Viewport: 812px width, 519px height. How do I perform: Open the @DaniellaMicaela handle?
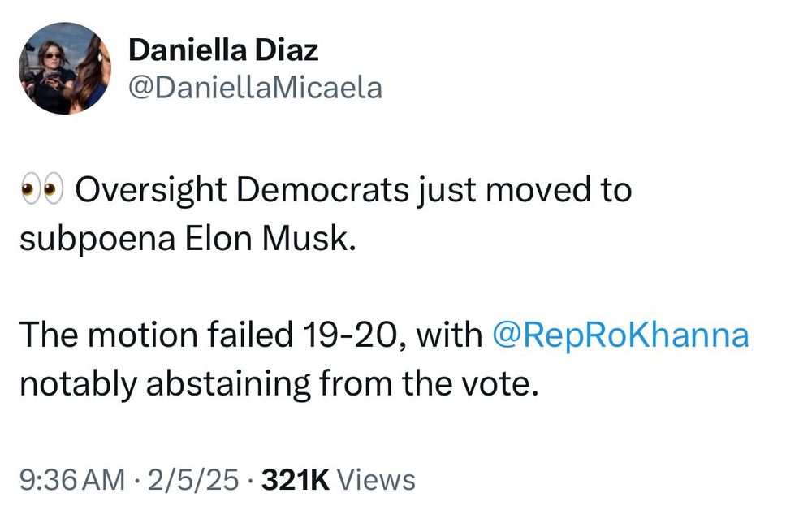pos(255,87)
